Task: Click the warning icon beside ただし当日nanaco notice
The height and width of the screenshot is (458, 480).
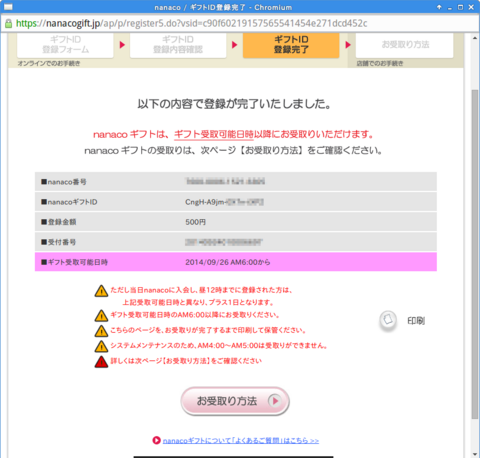Action: pyautogui.click(x=101, y=291)
